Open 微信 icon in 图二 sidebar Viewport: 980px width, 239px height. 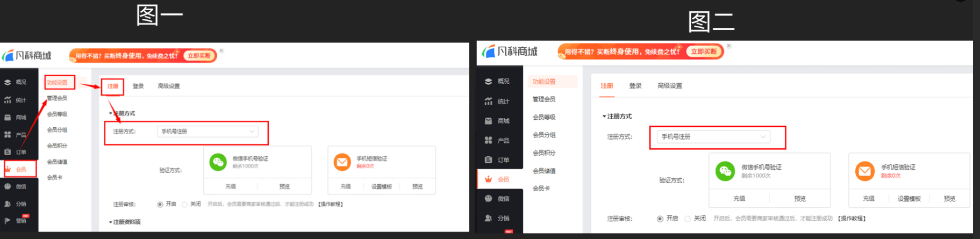tap(488, 199)
